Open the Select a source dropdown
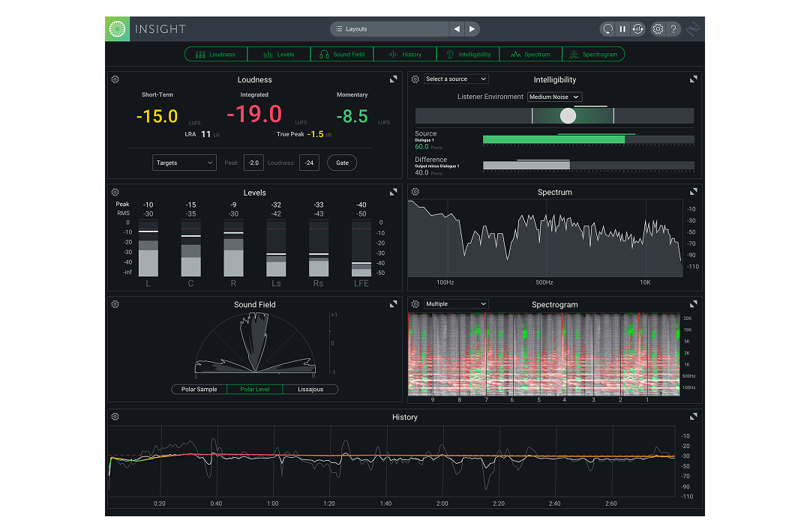The width and height of the screenshot is (810, 532). pyautogui.click(x=456, y=79)
